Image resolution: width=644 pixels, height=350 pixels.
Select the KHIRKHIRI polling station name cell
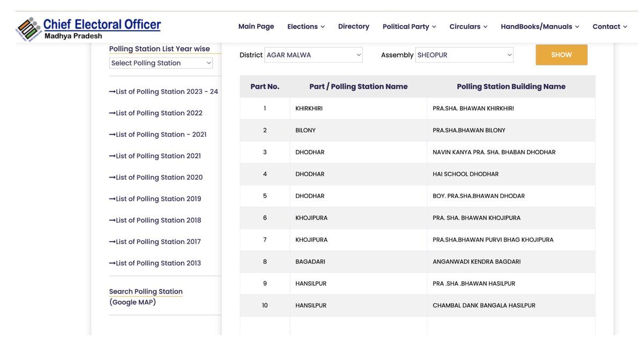tap(358, 108)
